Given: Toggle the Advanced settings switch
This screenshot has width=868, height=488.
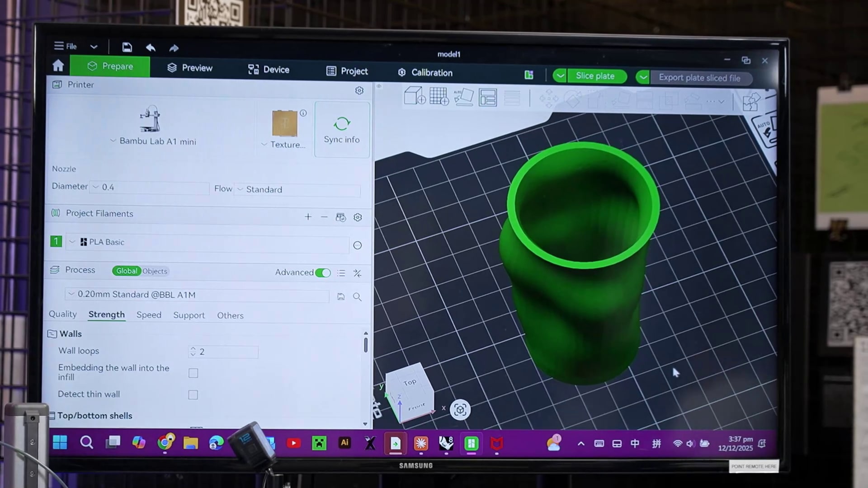Looking at the screenshot, I should pos(323,272).
